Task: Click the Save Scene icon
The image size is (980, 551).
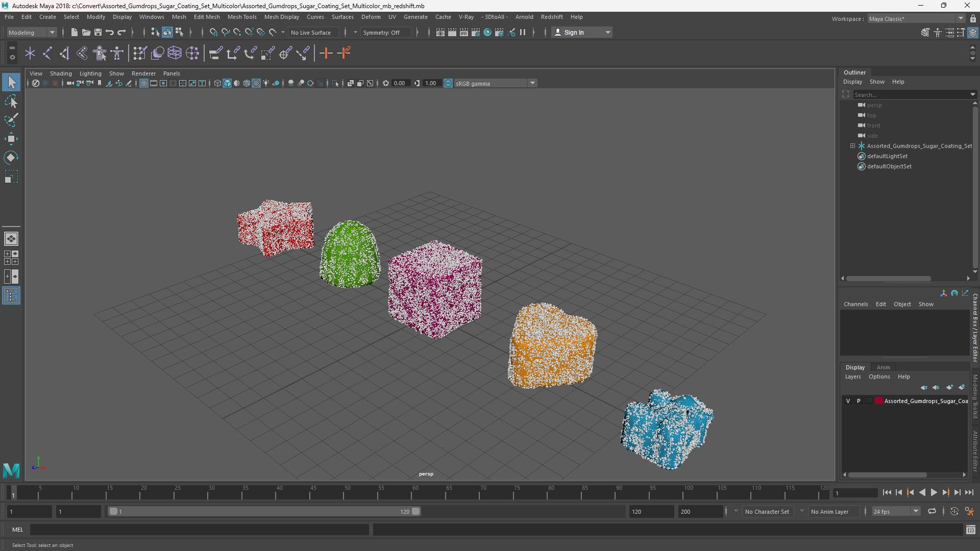Action: coord(97,32)
